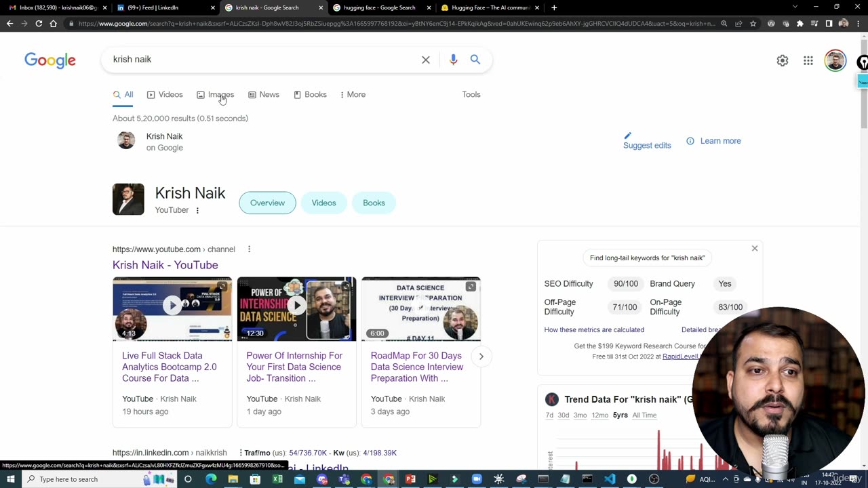Open the Chrome three-dot menu

859,24
